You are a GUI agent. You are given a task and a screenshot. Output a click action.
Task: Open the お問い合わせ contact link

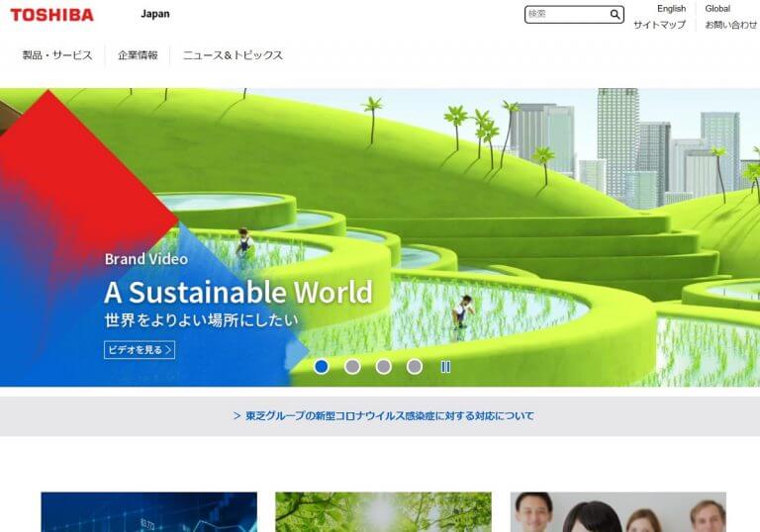731,25
